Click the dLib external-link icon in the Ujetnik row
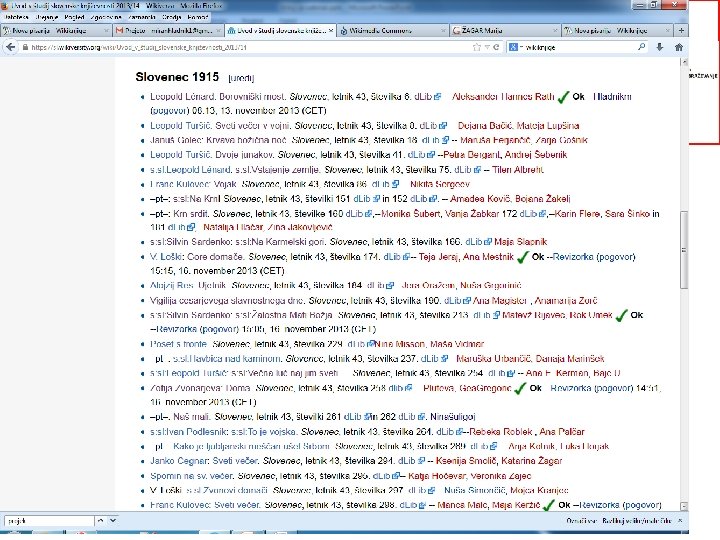The height and width of the screenshot is (540, 720). click(x=390, y=286)
